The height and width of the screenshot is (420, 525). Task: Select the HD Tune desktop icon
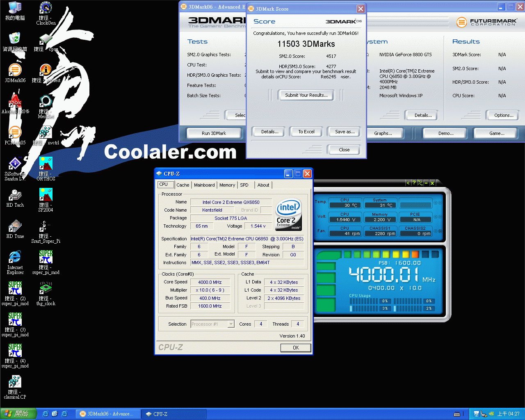(x=15, y=229)
